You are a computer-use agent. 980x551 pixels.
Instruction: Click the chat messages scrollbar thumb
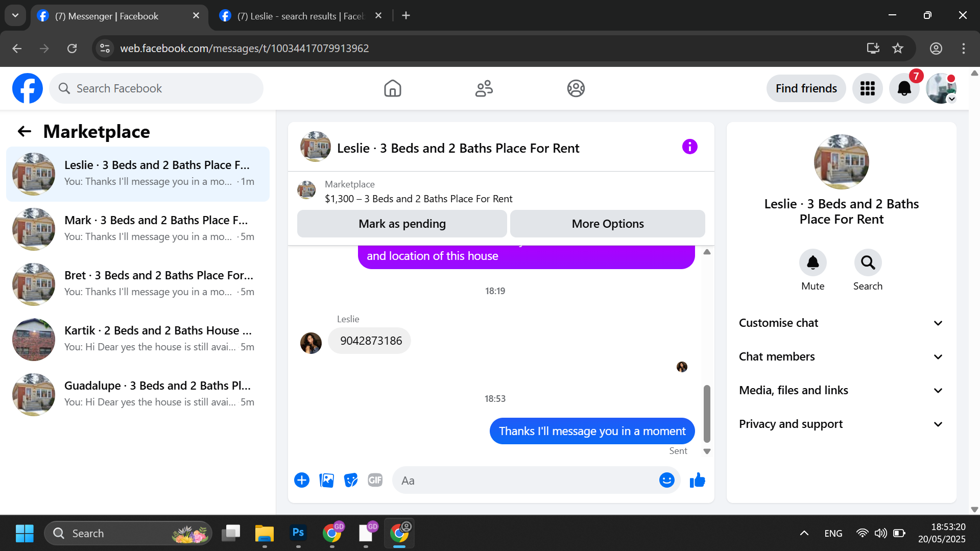(707, 414)
